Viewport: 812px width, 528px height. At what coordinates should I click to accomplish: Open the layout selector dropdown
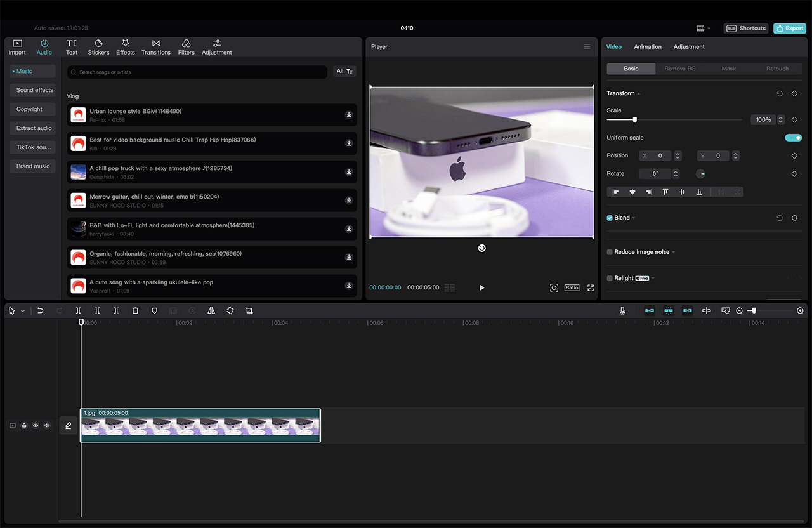coord(704,29)
